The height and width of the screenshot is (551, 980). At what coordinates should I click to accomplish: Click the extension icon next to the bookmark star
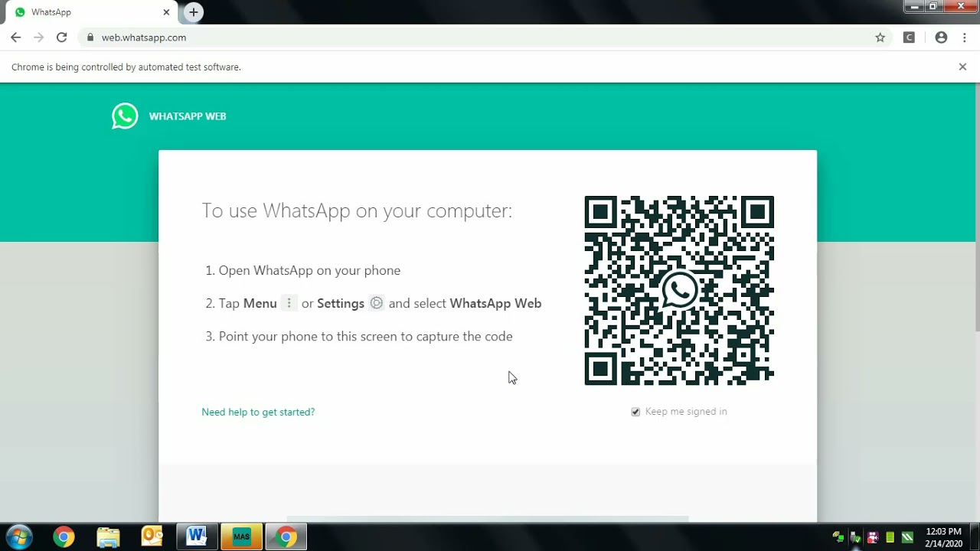coord(909,37)
